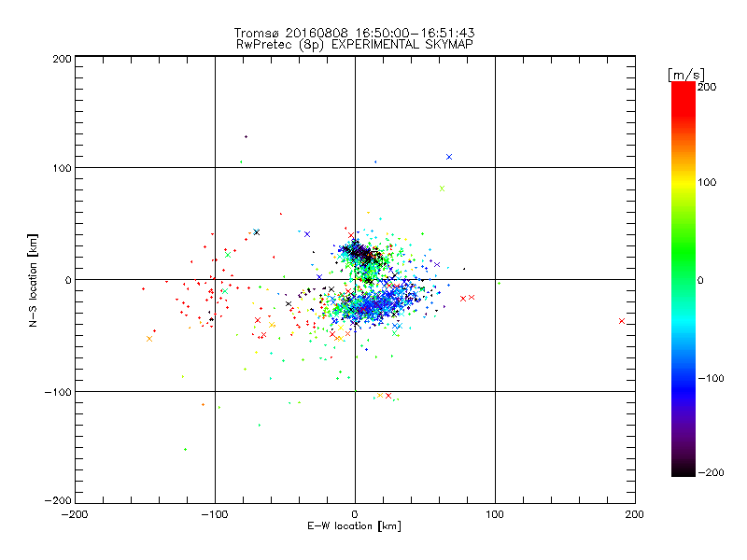This screenshot has width=747, height=560.
Task: Click the colorbar value '-200' at bottom
Action: [711, 472]
